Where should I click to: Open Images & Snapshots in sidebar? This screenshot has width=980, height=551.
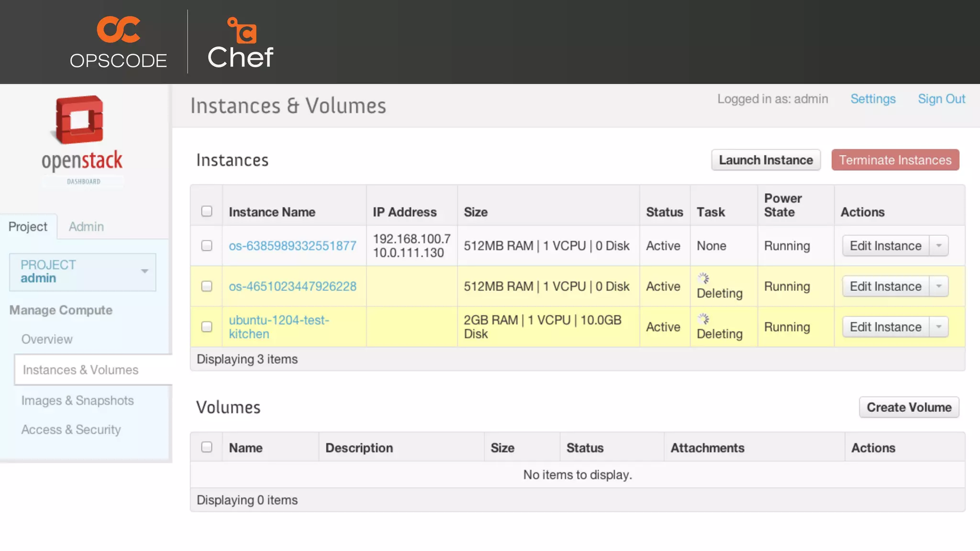(x=78, y=401)
